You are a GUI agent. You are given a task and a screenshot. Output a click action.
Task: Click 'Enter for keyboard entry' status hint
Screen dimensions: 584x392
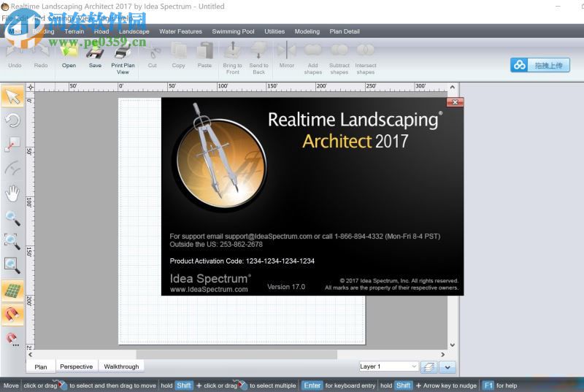(x=338, y=385)
